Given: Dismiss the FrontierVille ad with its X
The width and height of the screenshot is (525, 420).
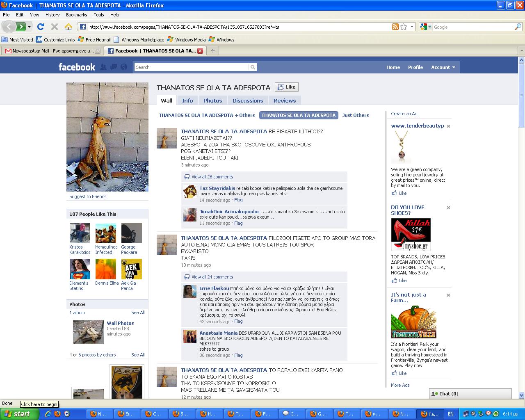Looking at the screenshot, I should point(448,295).
